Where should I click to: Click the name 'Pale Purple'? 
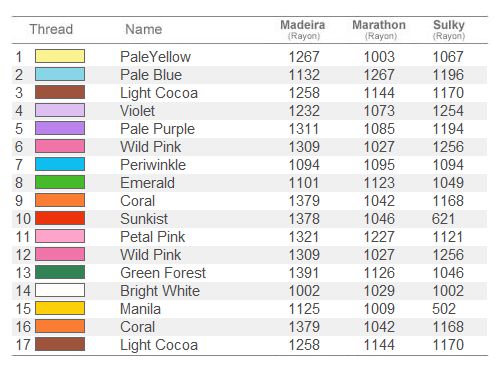click(x=157, y=129)
